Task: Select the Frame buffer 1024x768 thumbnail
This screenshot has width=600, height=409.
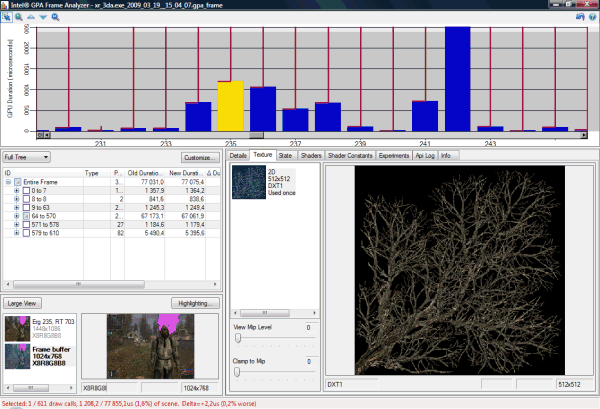Action: 16,356
